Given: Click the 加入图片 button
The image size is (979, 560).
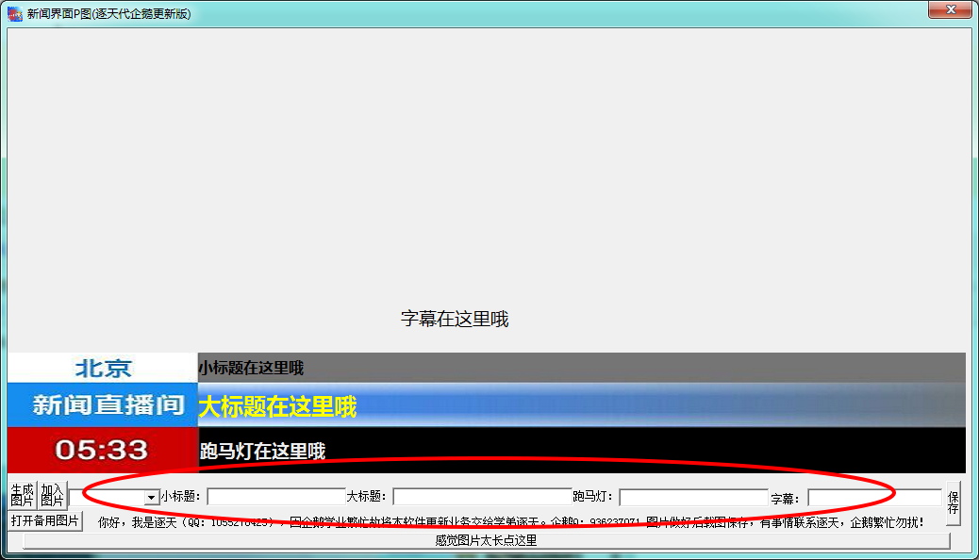Looking at the screenshot, I should [53, 495].
